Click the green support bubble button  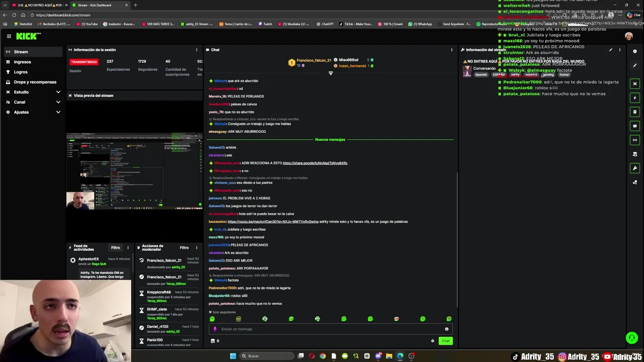pos(631,338)
